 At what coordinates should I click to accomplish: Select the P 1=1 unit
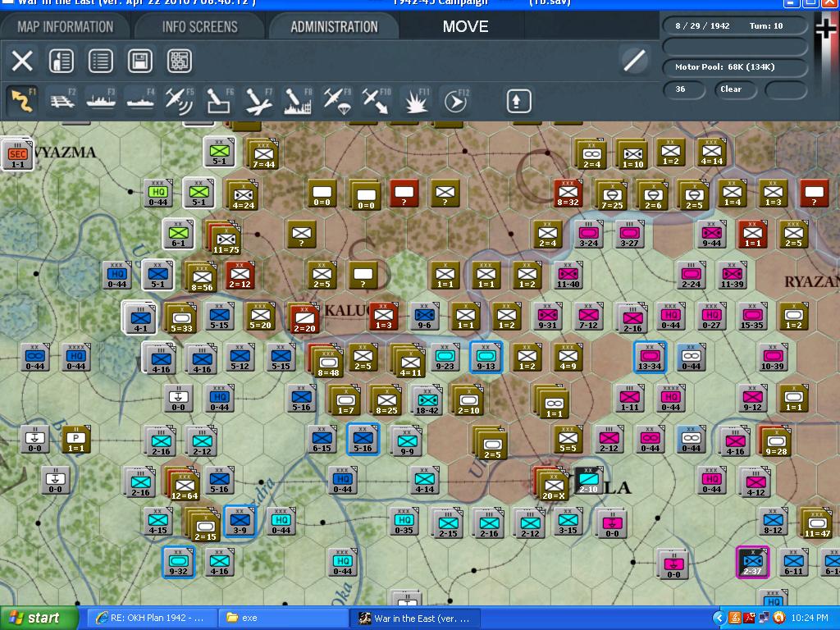[x=76, y=440]
